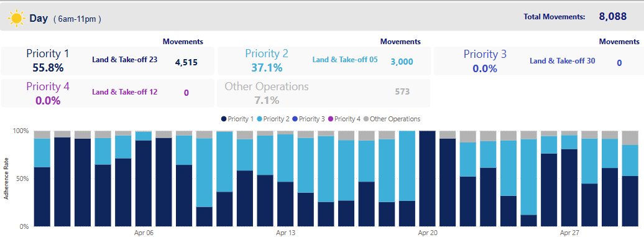Click the Apr 06 axis label
The height and width of the screenshot is (237, 644).
click(144, 233)
